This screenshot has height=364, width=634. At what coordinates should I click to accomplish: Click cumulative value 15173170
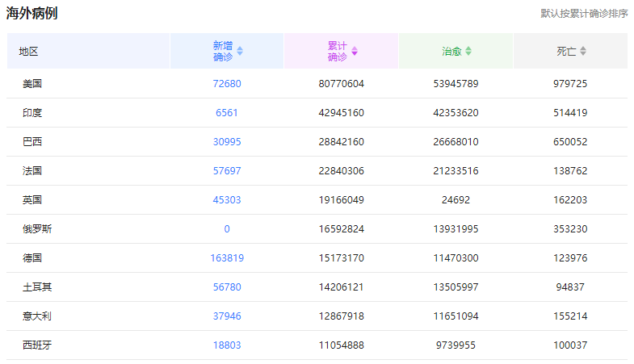click(x=342, y=258)
